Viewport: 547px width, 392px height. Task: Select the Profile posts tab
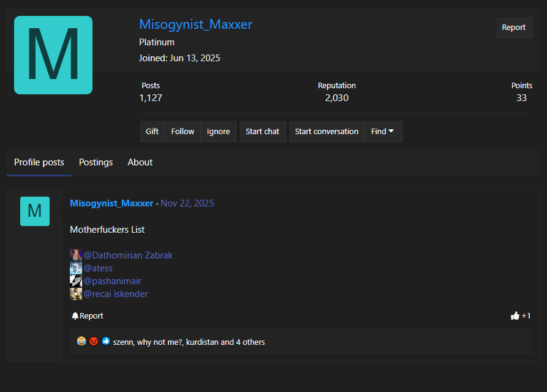click(x=39, y=162)
